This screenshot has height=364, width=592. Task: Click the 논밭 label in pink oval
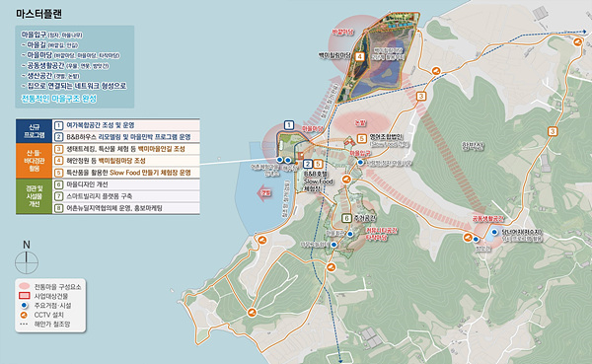[x=360, y=122]
